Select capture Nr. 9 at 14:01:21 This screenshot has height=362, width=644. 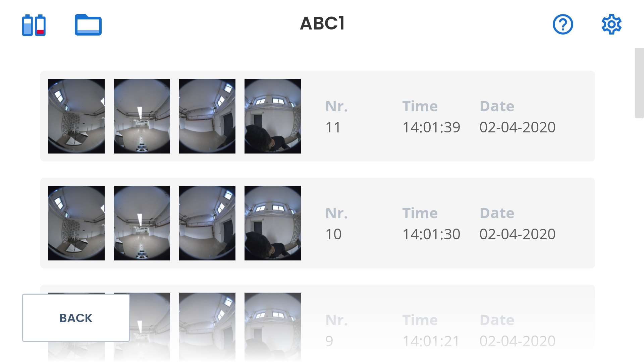click(x=318, y=323)
